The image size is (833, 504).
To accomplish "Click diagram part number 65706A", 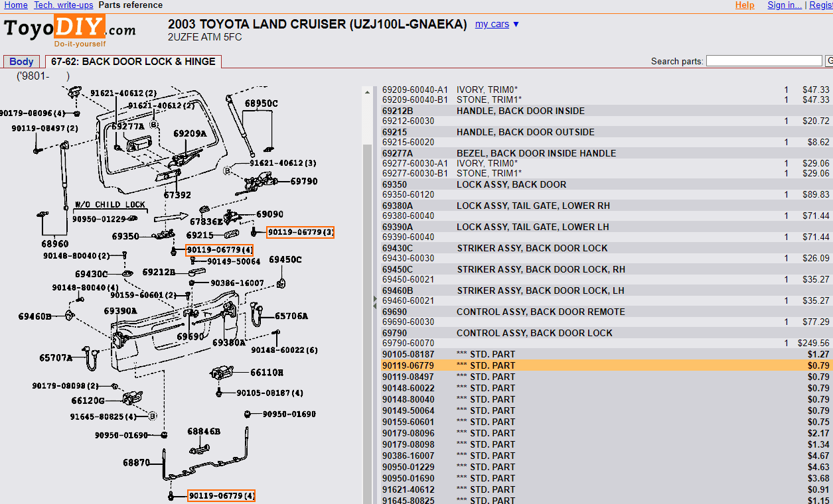I will (291, 316).
